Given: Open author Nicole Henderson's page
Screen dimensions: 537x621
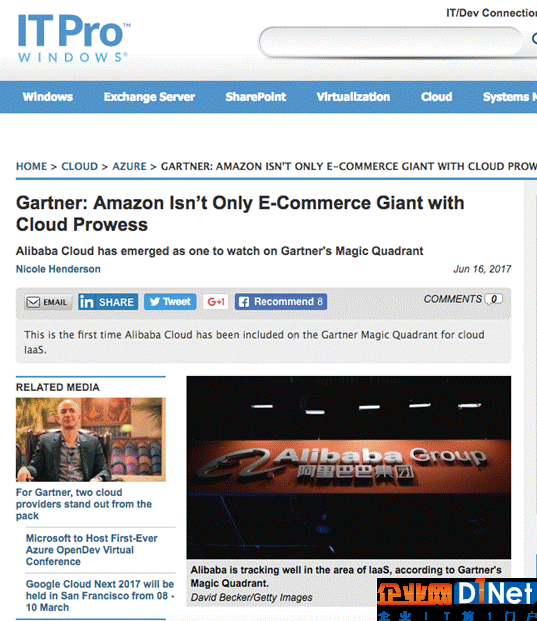Looking at the screenshot, I should coord(58,269).
